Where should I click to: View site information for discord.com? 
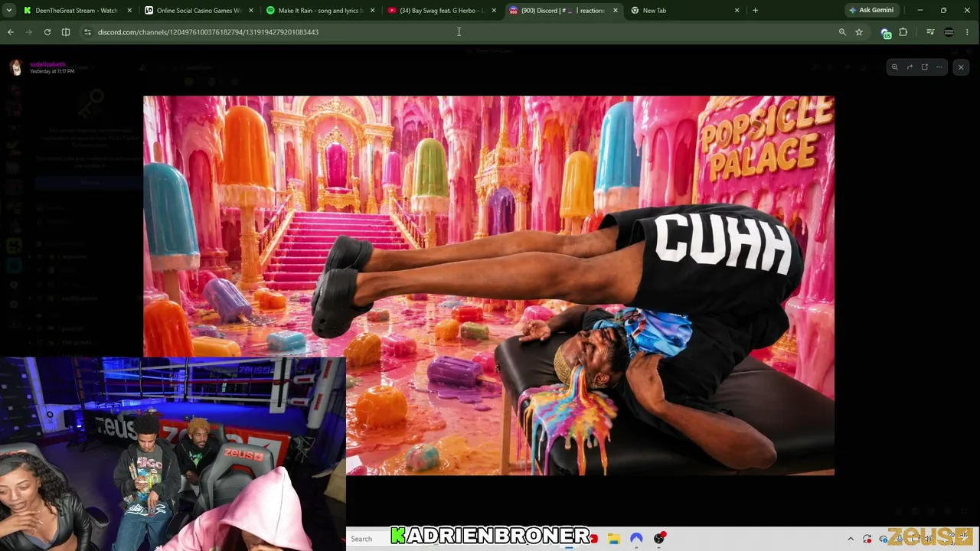click(87, 32)
